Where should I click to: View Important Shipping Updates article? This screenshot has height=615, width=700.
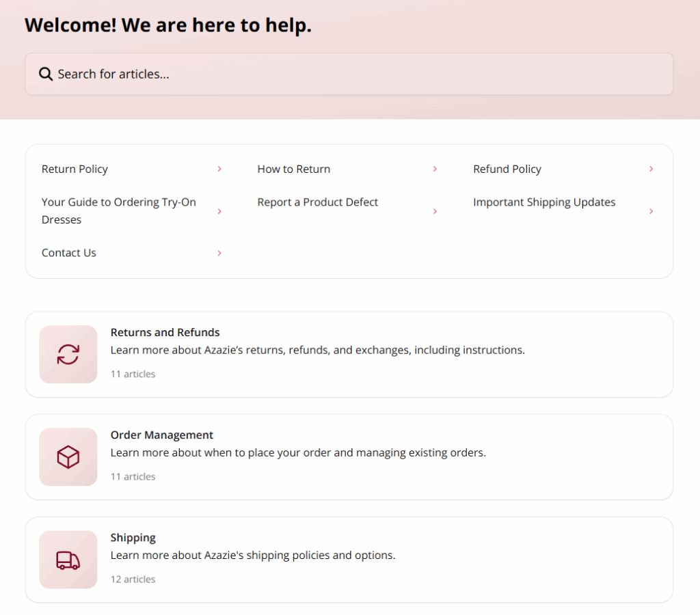tap(544, 202)
